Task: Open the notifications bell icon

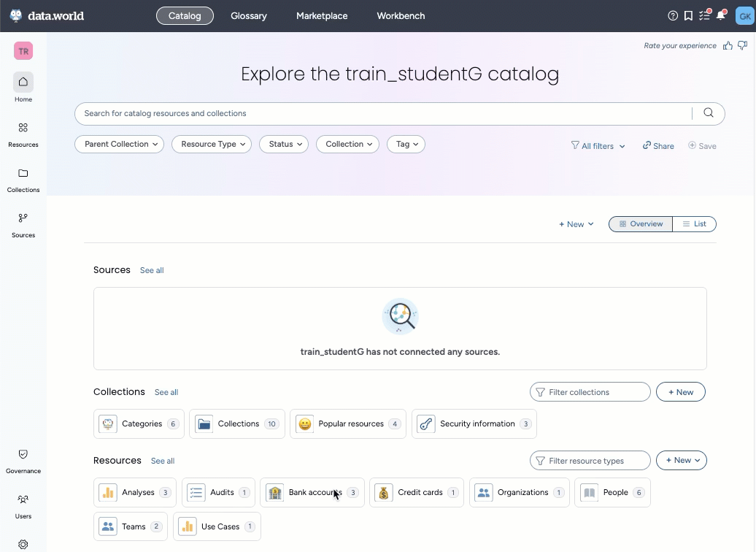Action: click(721, 15)
